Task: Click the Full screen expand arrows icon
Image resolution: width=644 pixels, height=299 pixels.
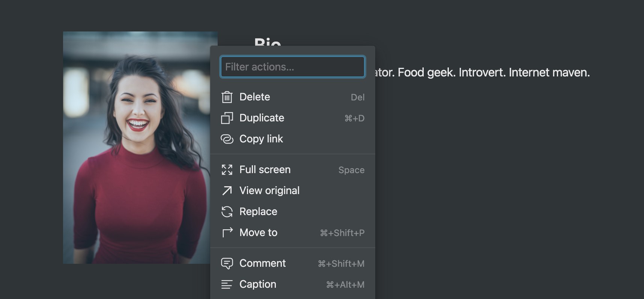Action: 227,170
